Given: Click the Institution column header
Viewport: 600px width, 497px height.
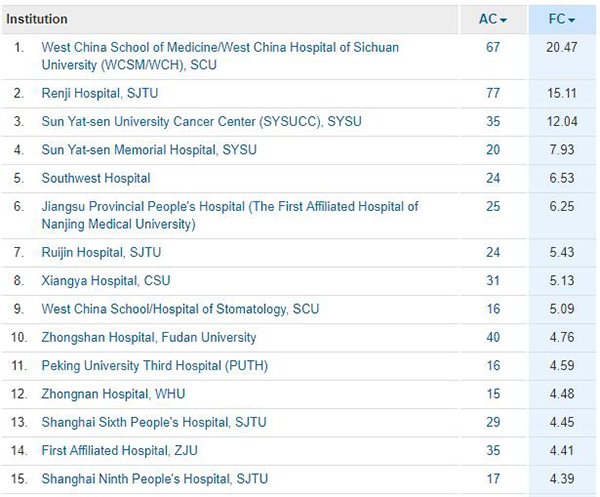Looking at the screenshot, I should 37,19.
